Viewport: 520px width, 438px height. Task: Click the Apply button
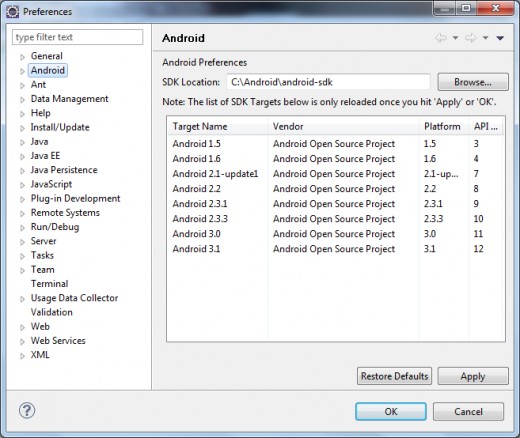coord(473,376)
